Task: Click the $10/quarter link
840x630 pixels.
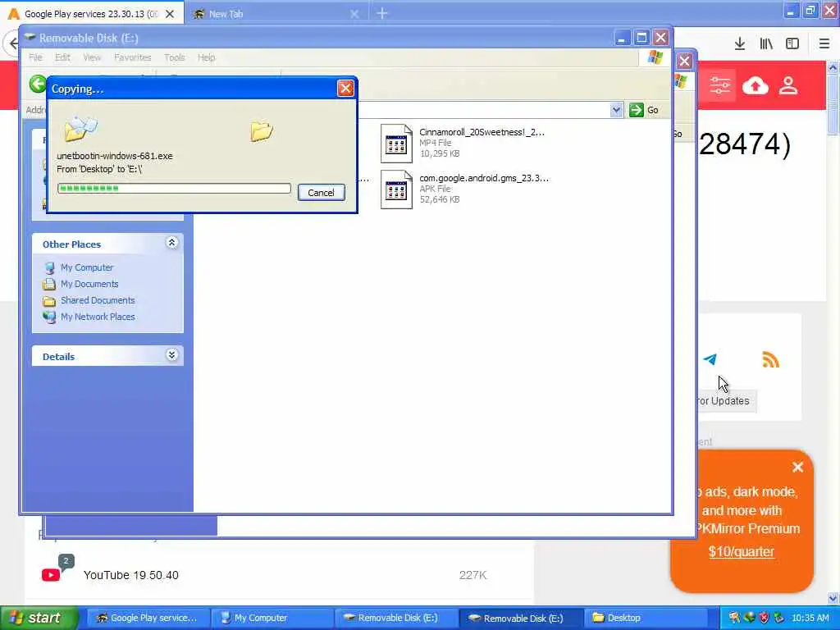Action: (x=741, y=551)
